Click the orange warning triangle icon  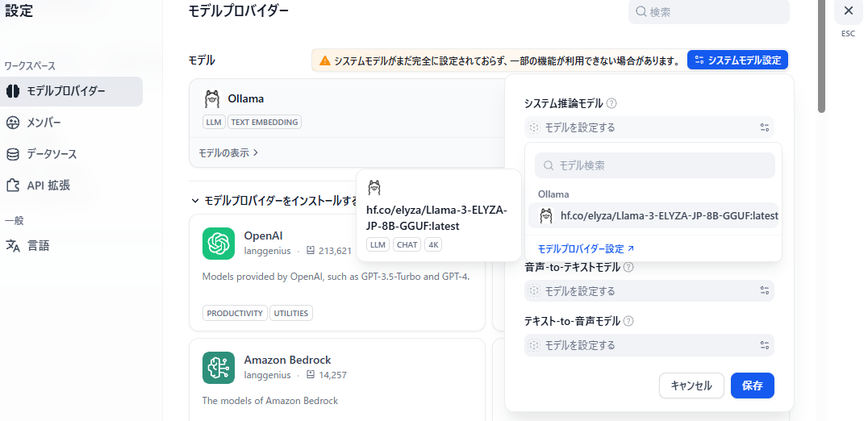(325, 60)
